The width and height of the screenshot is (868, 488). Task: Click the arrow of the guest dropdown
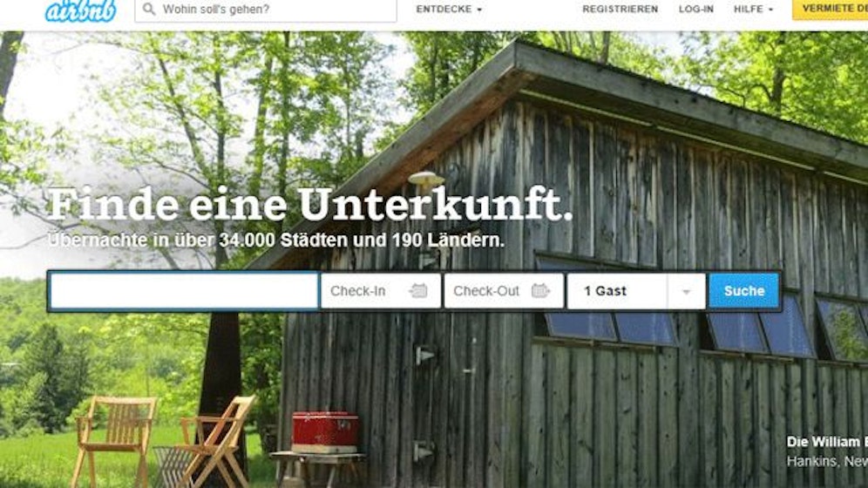point(687,292)
